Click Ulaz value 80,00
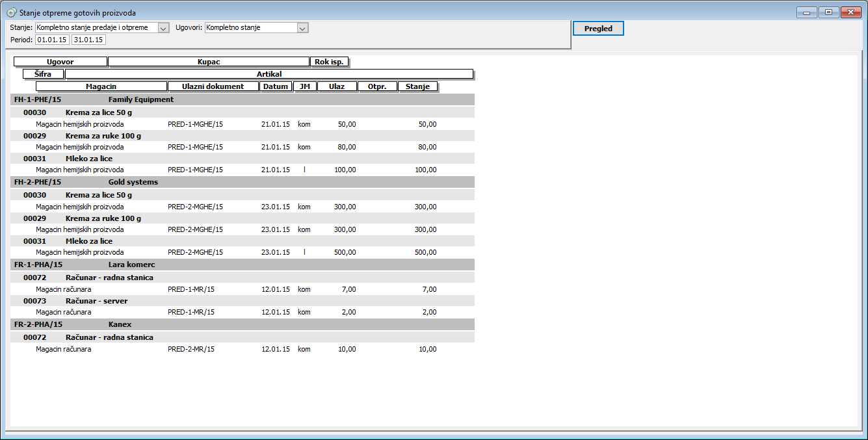This screenshot has height=440, width=868. click(x=347, y=147)
